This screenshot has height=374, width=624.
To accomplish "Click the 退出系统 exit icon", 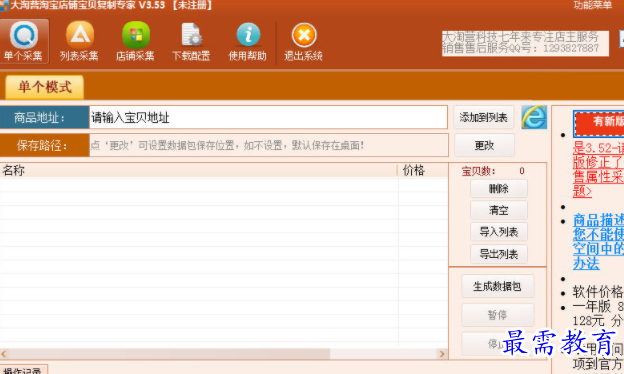I will pos(304,41).
